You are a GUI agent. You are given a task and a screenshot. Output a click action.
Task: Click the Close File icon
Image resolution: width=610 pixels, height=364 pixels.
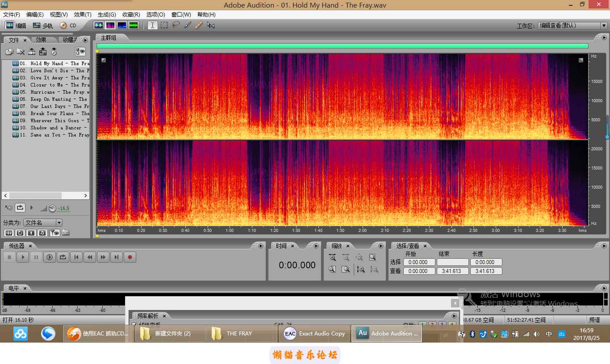pos(21,52)
